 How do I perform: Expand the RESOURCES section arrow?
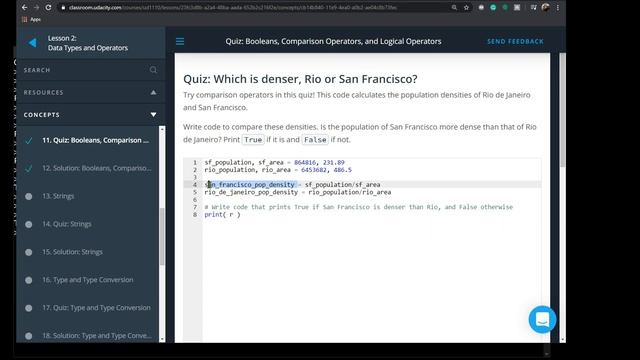[153, 92]
